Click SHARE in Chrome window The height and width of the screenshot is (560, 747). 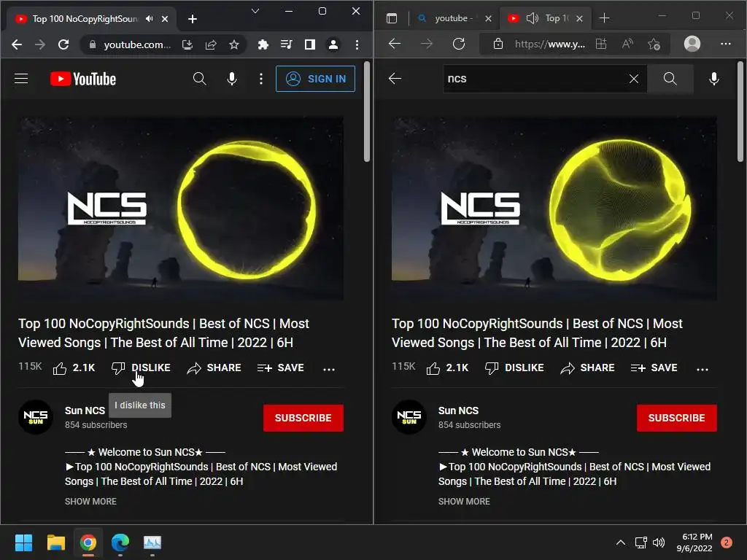214,368
